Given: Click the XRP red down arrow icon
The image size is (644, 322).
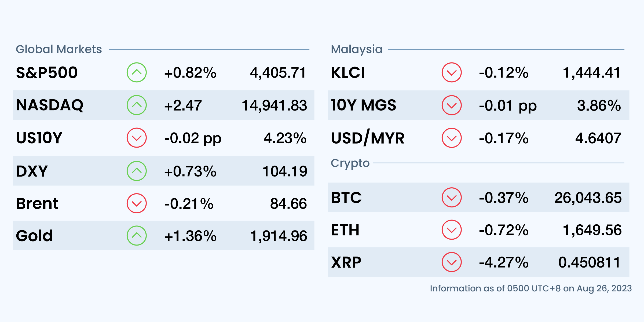Looking at the screenshot, I should [x=452, y=262].
